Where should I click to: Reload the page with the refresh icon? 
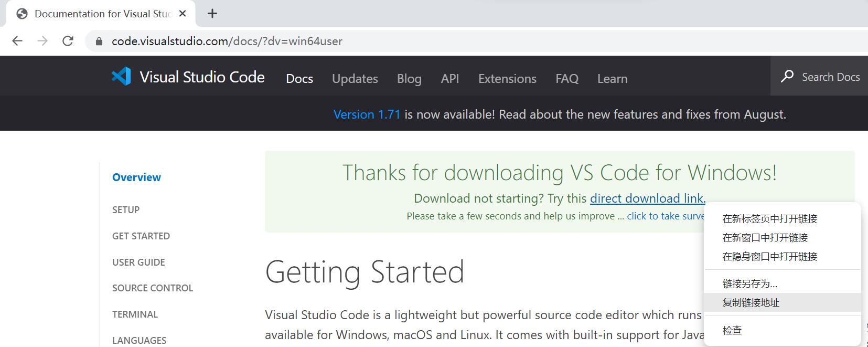68,41
